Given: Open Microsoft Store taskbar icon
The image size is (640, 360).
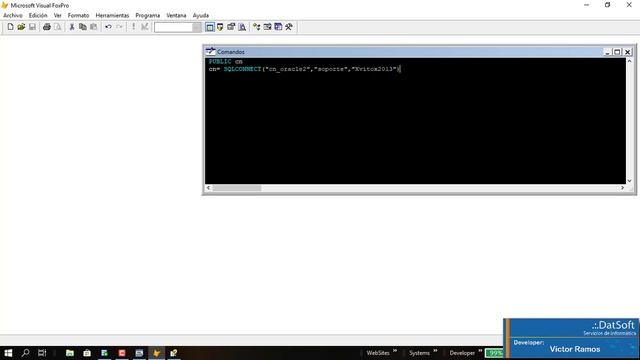Looking at the screenshot, I should point(87,353).
